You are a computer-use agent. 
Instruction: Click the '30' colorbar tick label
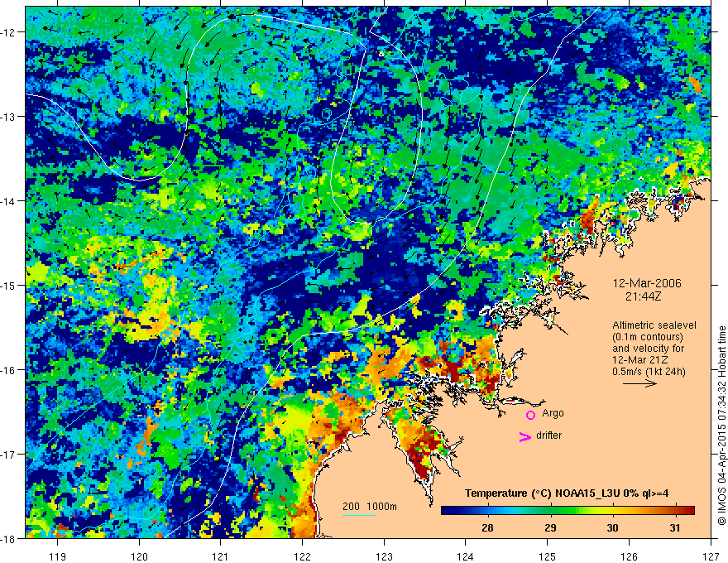point(612,527)
